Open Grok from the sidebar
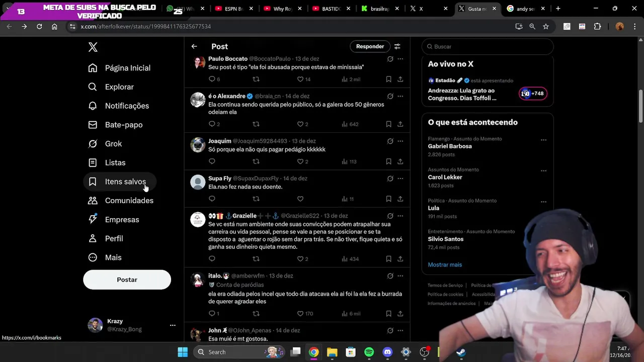 pos(105,144)
